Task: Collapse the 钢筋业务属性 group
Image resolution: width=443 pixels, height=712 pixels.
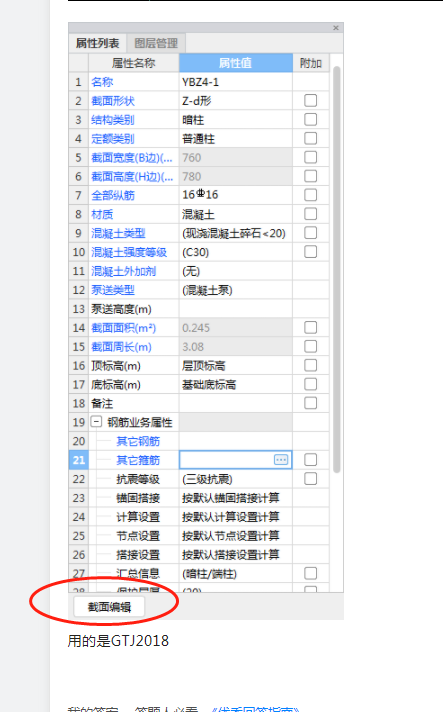Action: point(95,422)
